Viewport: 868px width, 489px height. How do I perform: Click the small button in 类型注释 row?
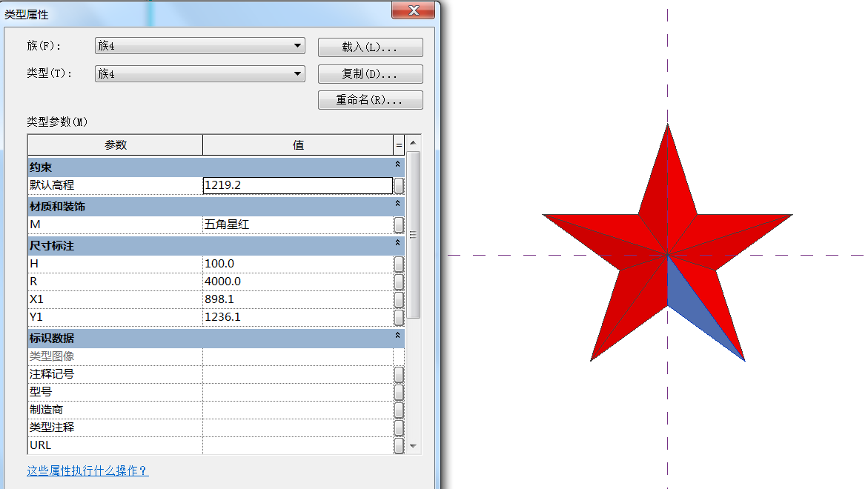399,428
